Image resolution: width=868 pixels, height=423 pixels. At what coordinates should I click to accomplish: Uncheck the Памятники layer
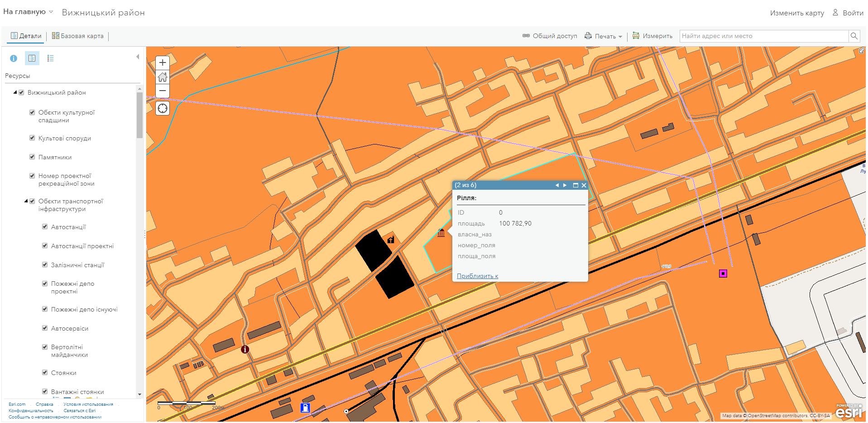[32, 157]
